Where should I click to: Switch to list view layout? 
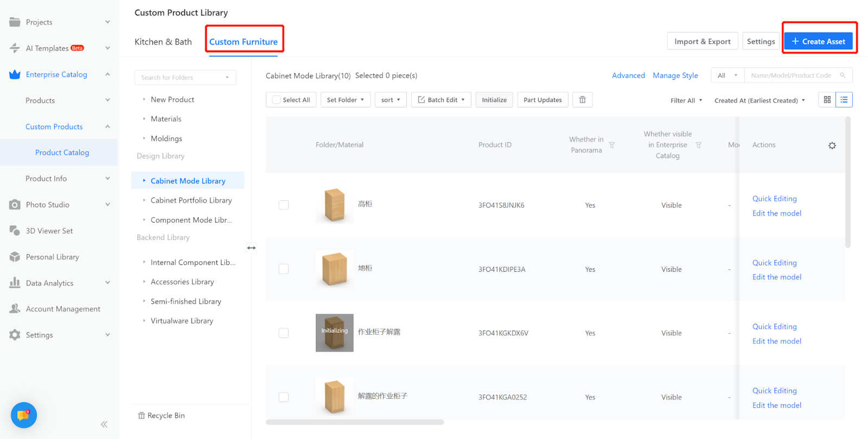tap(844, 100)
